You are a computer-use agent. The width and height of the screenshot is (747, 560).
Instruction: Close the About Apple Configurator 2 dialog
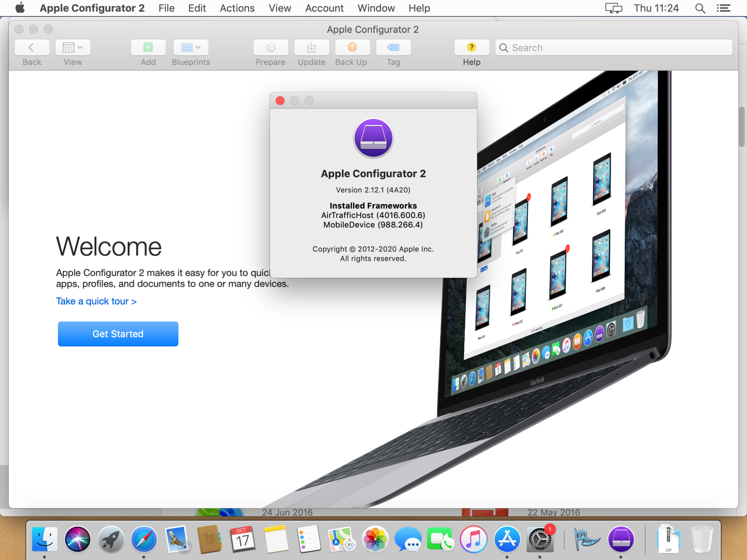click(280, 100)
